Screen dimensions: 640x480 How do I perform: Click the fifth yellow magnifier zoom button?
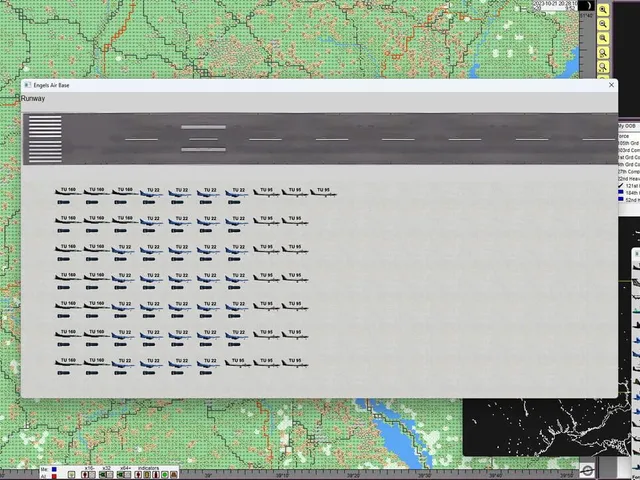[603, 67]
